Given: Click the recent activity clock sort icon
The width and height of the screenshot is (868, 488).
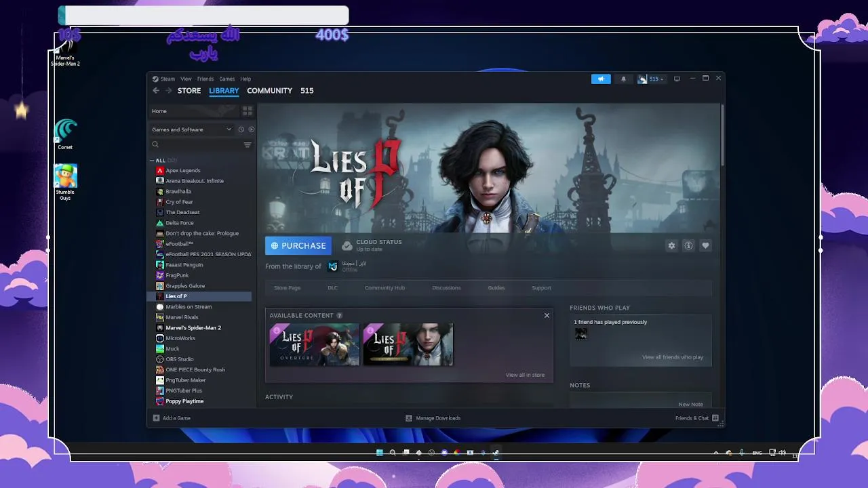Looking at the screenshot, I should [241, 129].
